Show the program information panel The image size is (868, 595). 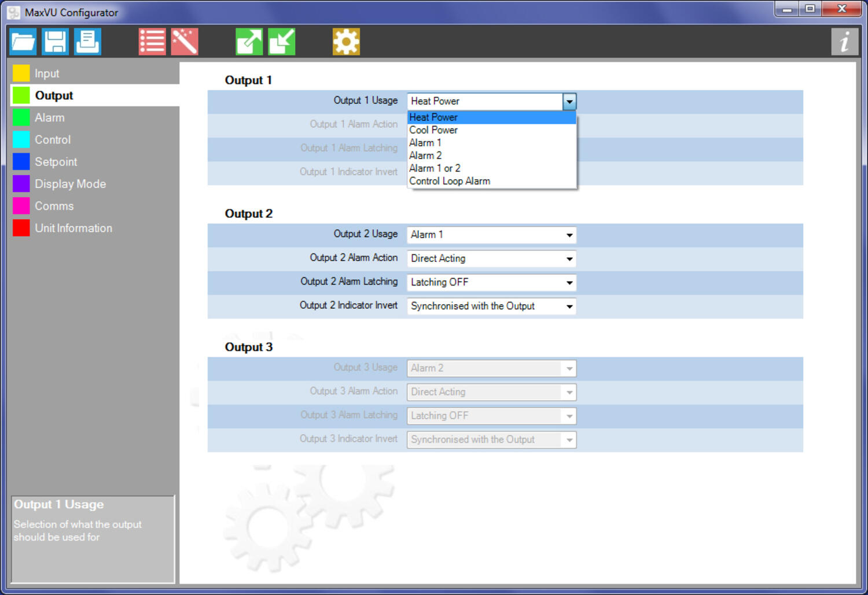tap(844, 41)
